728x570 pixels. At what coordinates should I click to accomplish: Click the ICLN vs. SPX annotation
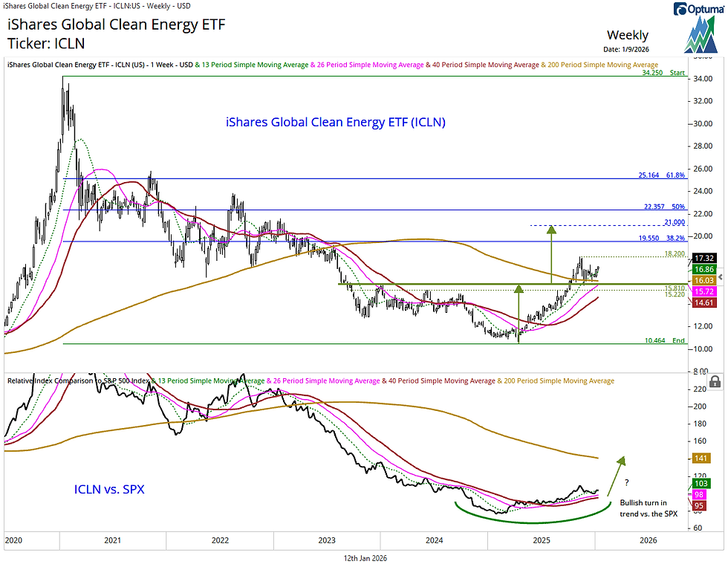pos(110,490)
